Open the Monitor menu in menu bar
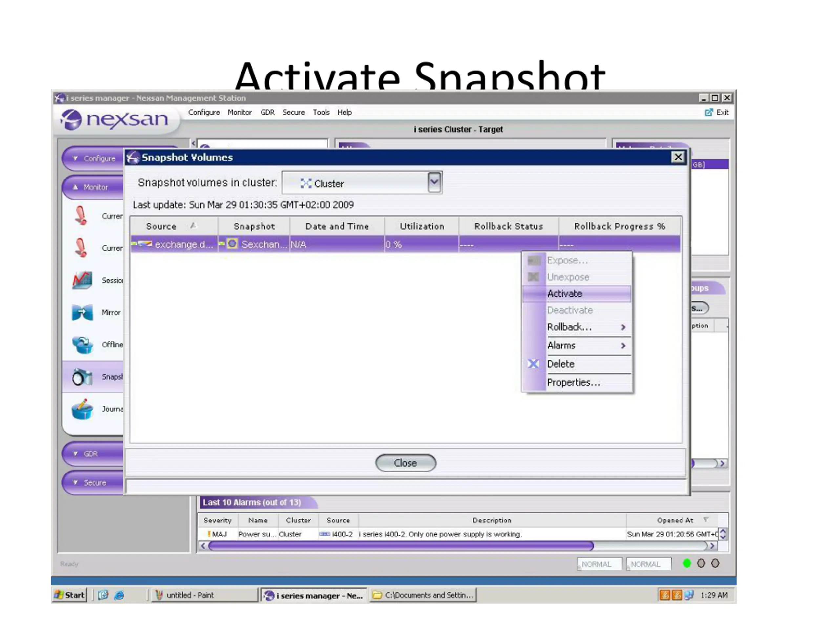This screenshot has height=630, width=840. coord(240,113)
